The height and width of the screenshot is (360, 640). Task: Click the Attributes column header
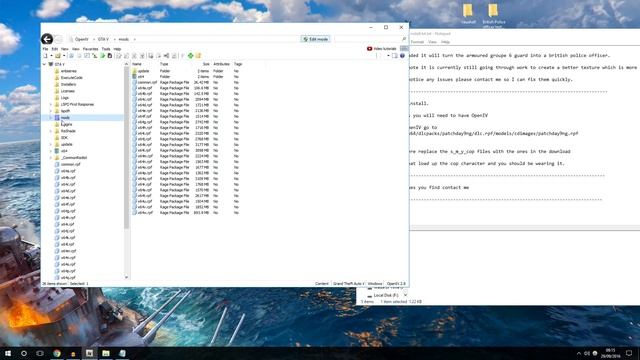(x=222, y=64)
